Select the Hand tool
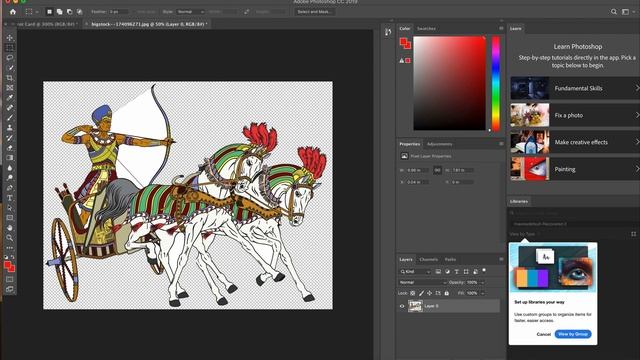 (x=10, y=228)
